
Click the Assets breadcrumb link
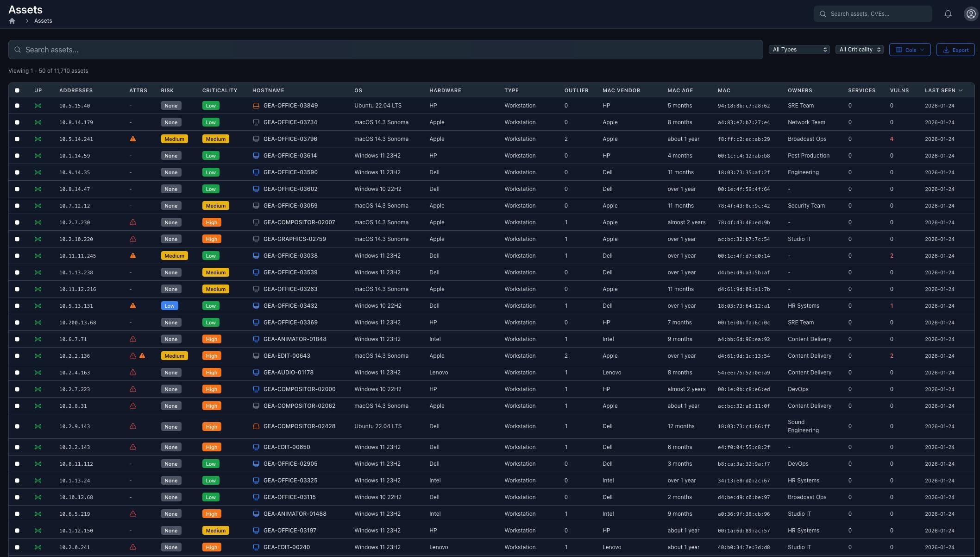tap(43, 21)
